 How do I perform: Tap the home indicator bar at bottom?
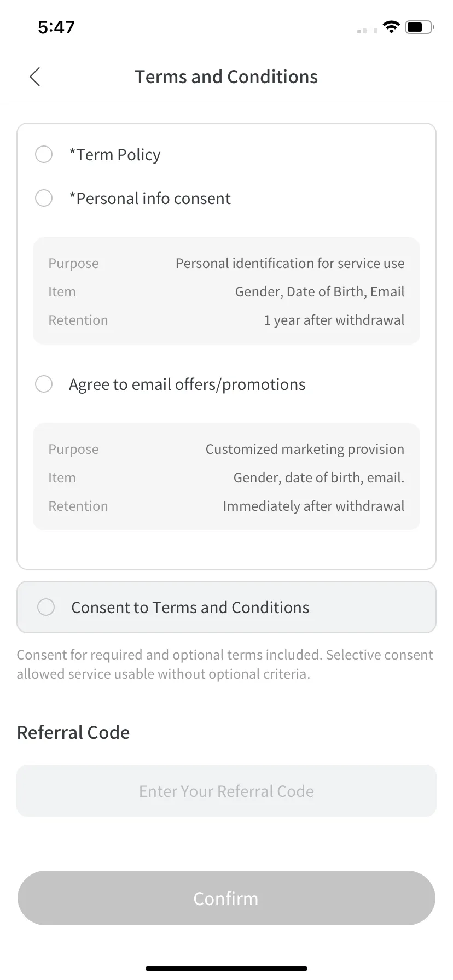tap(226, 968)
